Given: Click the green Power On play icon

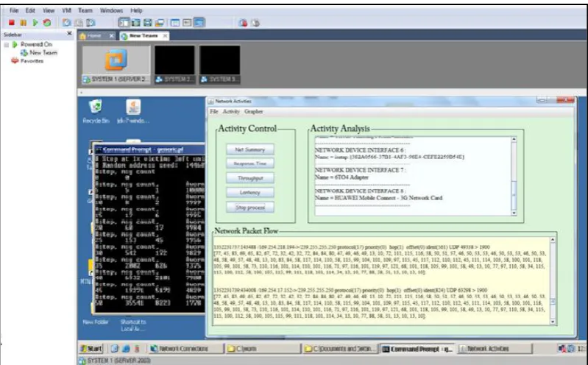Looking at the screenshot, I should (x=35, y=23).
